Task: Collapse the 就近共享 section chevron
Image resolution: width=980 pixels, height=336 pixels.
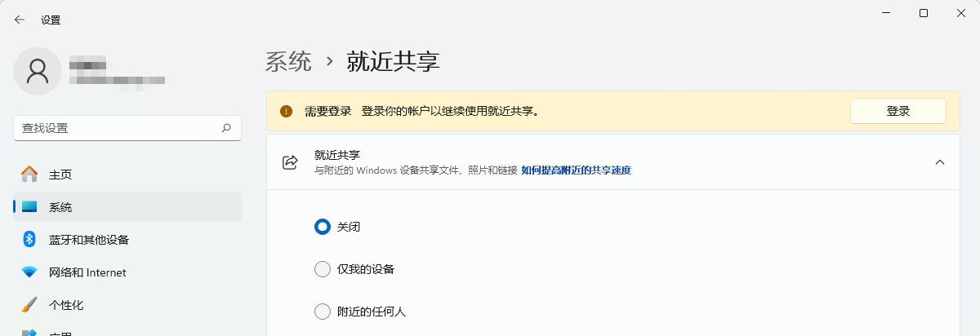Action: click(939, 162)
